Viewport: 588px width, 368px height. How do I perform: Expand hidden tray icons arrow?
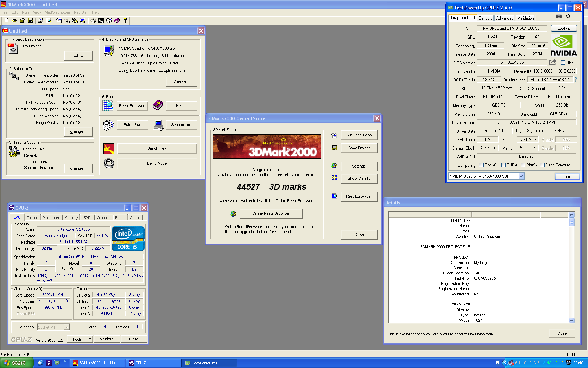tap(505, 363)
